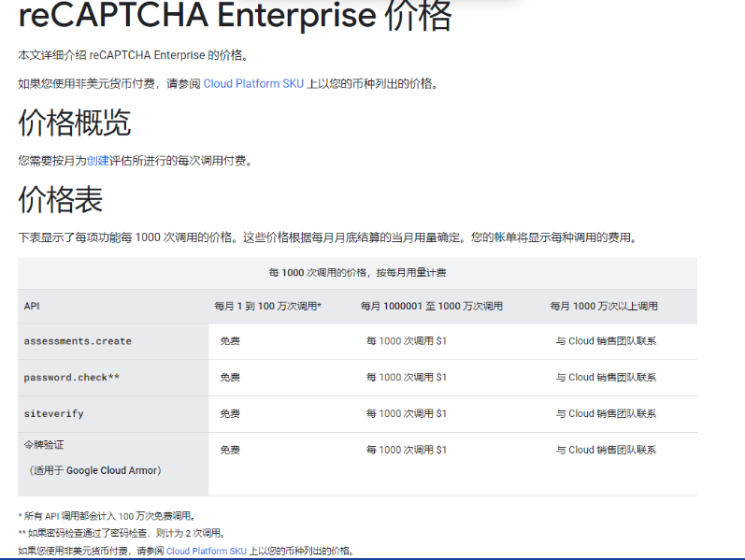The height and width of the screenshot is (560, 745).
Task: Click 免费 in the assessments.create row
Action: [230, 341]
